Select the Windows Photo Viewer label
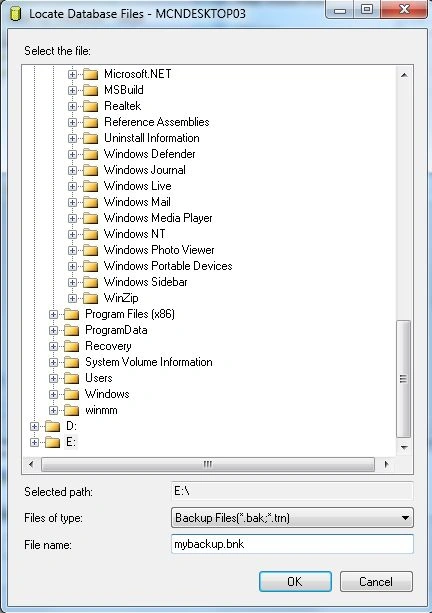Screen dimensions: 432x613 click(159, 250)
